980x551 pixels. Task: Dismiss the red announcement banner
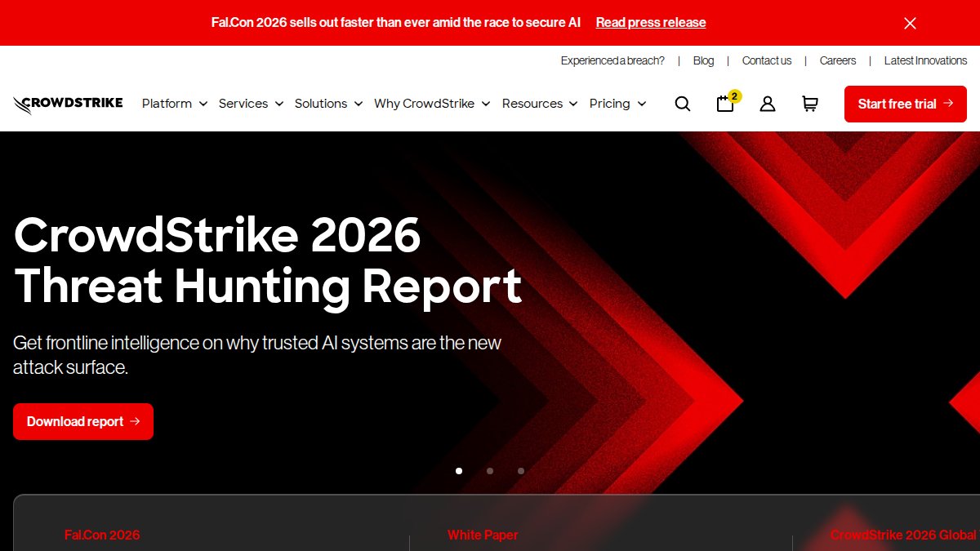pyautogui.click(x=910, y=23)
